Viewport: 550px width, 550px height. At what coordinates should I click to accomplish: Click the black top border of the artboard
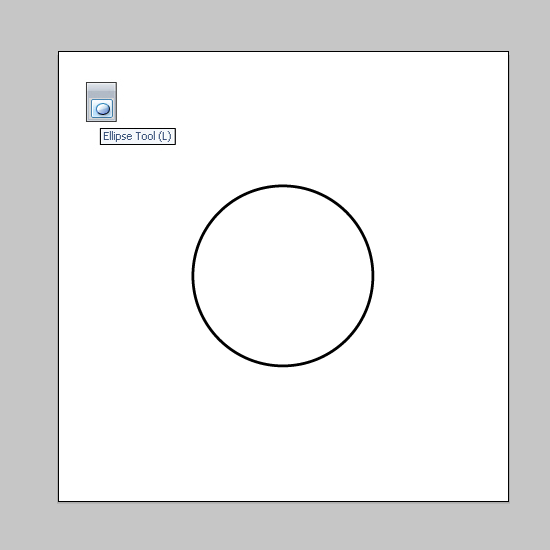(283, 52)
